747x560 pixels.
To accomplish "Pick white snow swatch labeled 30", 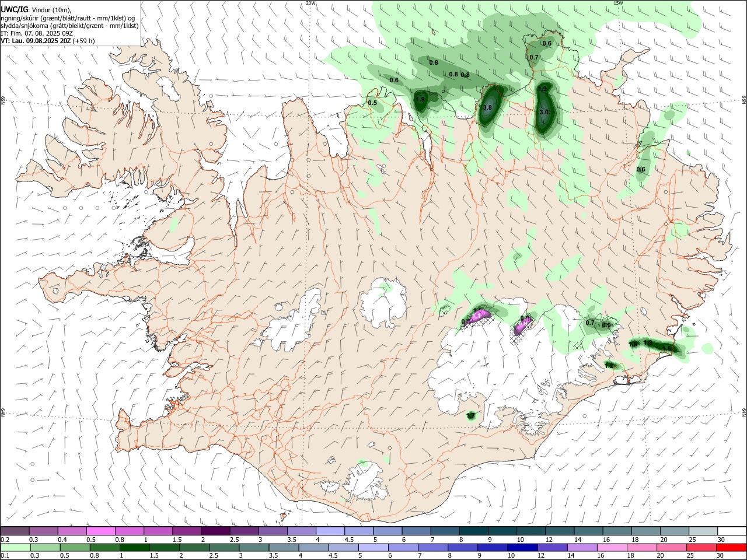I will click(732, 531).
